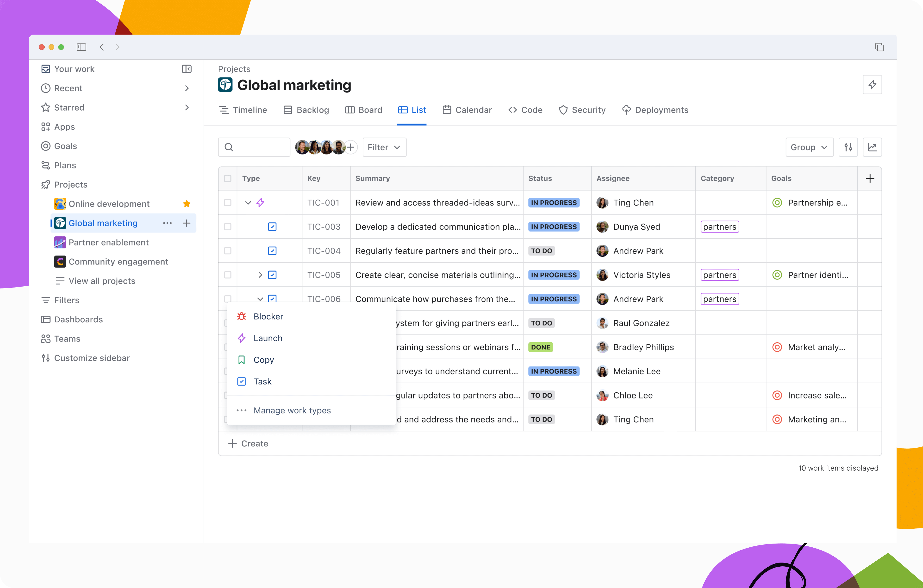Image resolution: width=923 pixels, height=588 pixels.
Task: Open View all projects link
Action: click(x=102, y=281)
